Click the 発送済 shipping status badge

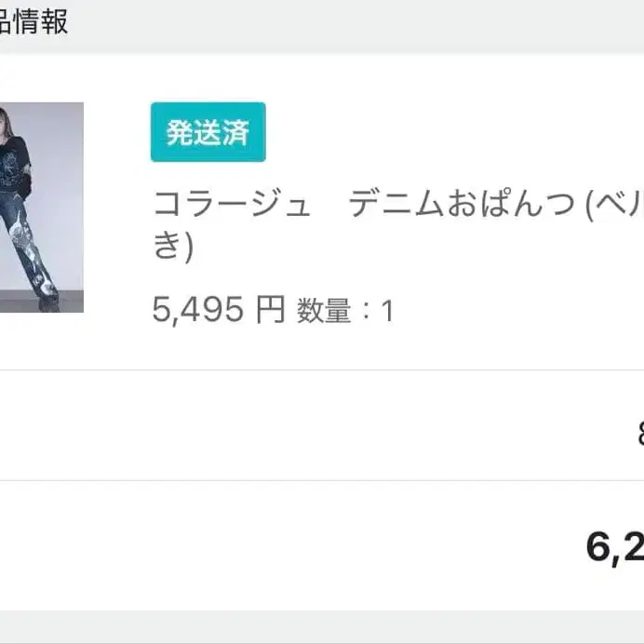pyautogui.click(x=208, y=132)
